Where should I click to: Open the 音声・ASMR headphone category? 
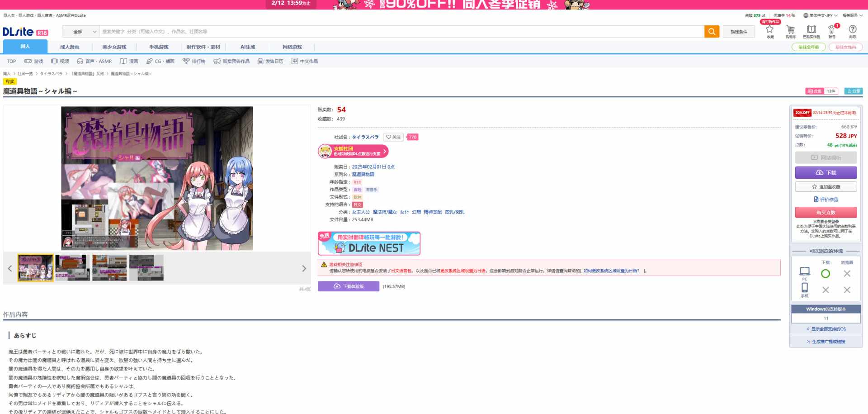click(94, 61)
